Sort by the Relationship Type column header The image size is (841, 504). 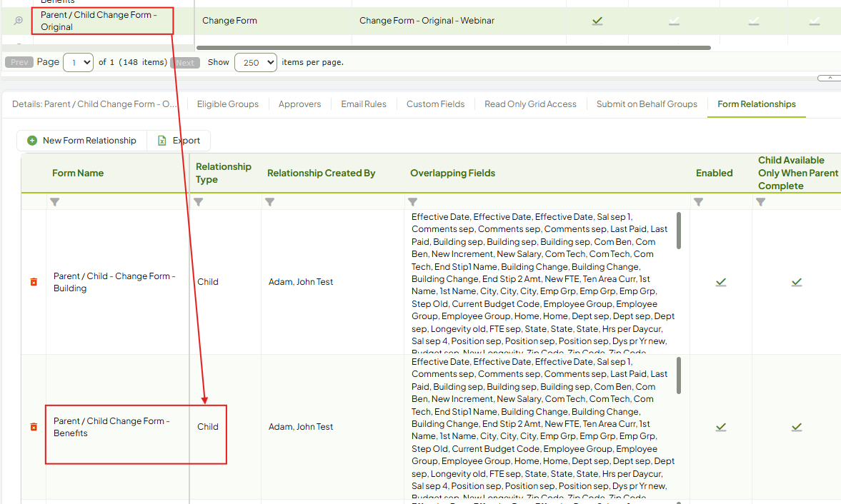coord(224,173)
